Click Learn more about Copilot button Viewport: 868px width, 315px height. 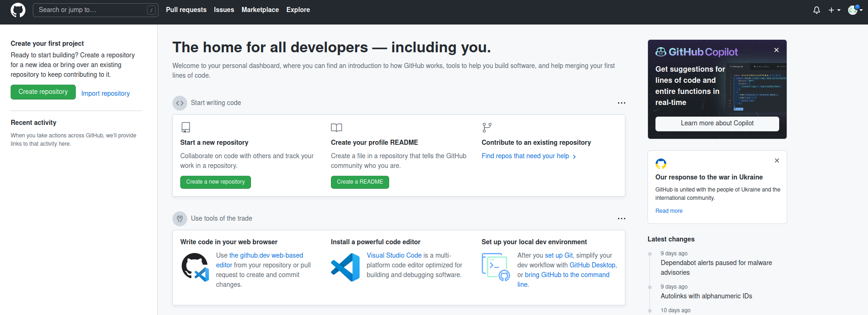(x=717, y=124)
